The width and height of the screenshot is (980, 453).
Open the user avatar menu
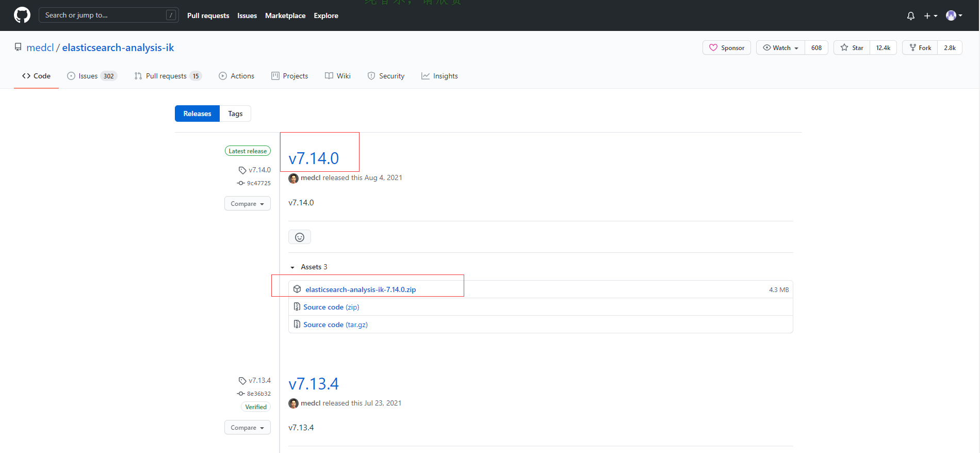point(954,15)
